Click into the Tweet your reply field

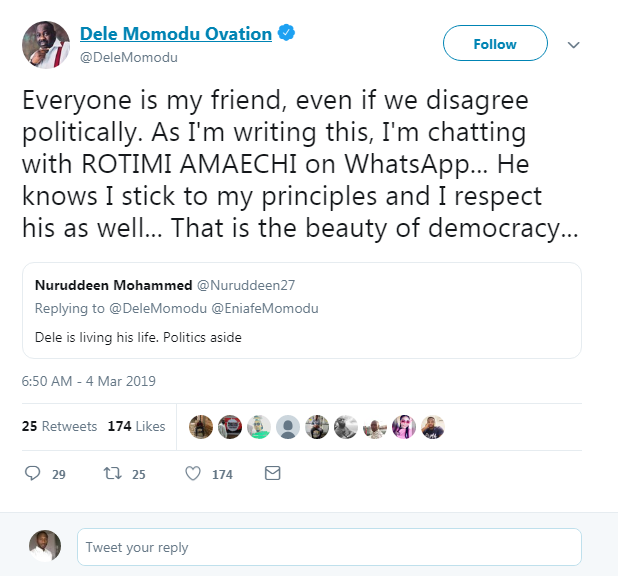point(329,547)
